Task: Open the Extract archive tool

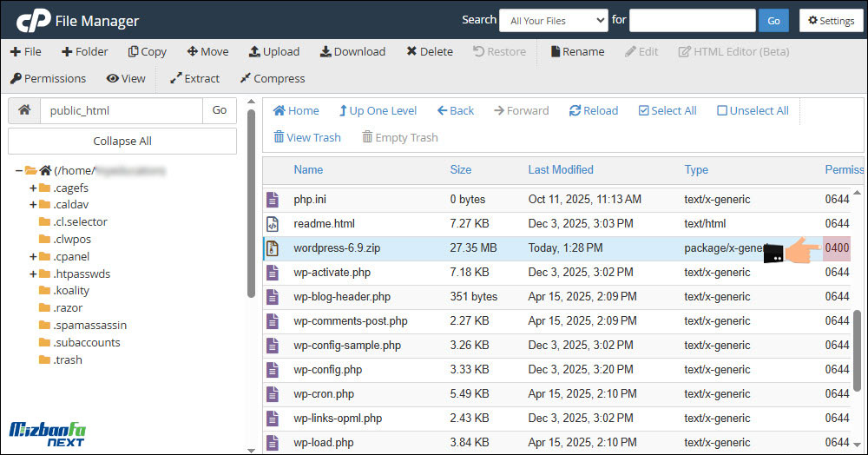Action: click(175, 78)
